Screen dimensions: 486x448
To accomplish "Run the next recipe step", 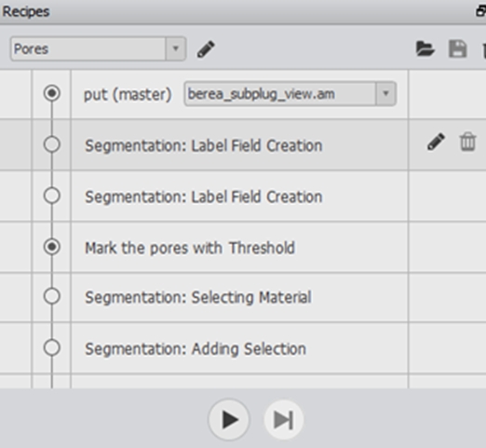I will coord(283,419).
